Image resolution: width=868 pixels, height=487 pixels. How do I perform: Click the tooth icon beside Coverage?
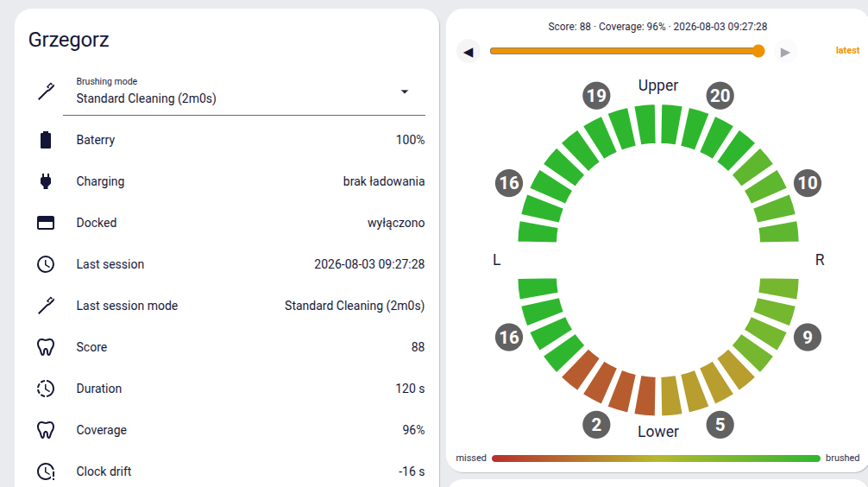(46, 430)
